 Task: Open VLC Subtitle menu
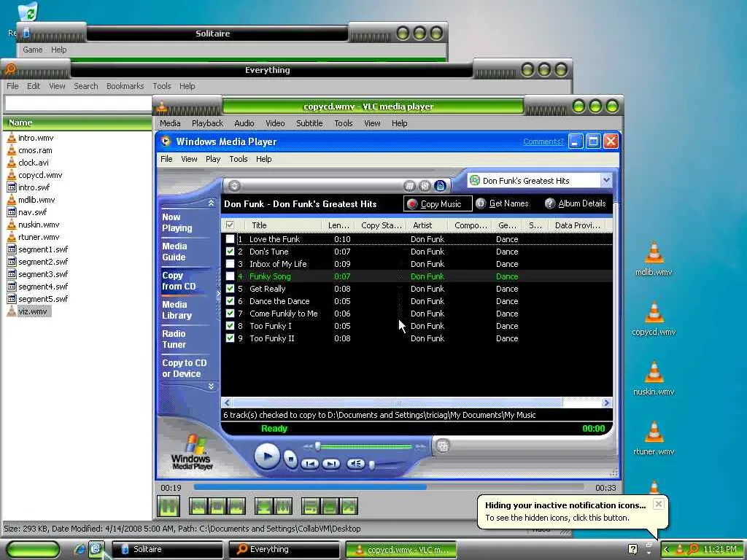point(309,123)
